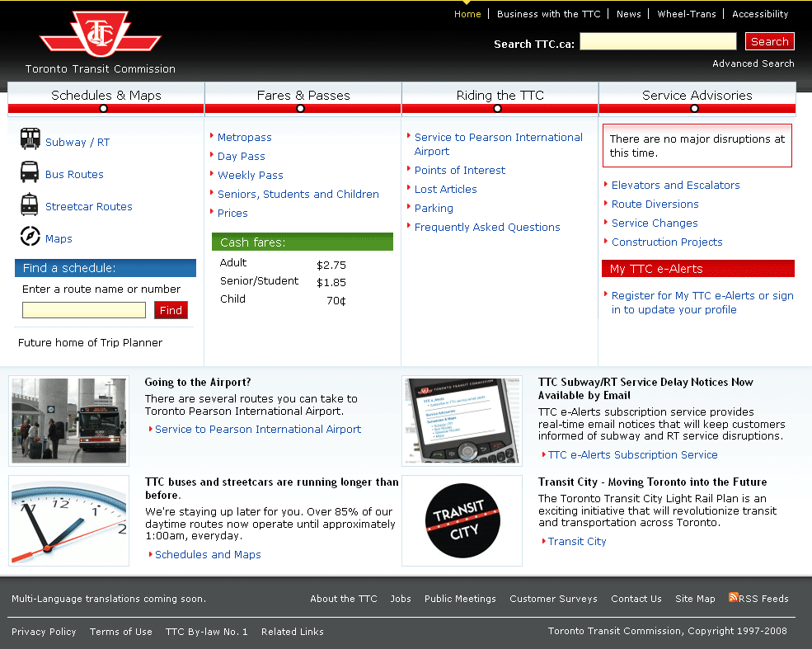Open Seniors, Students and Children link
The height and width of the screenshot is (649, 812).
click(298, 194)
